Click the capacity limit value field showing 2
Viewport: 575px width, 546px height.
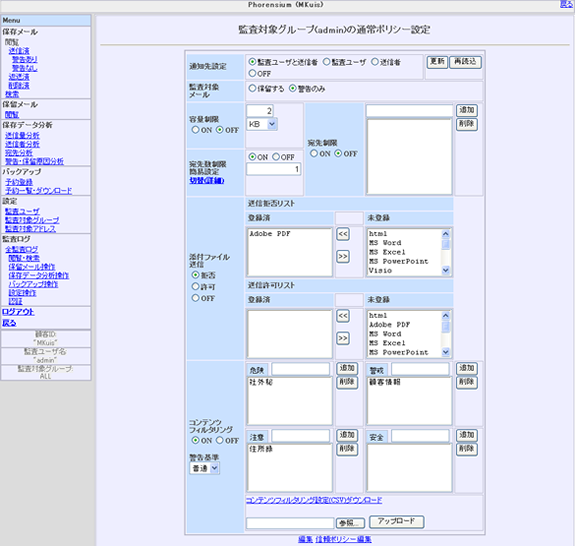[260, 111]
